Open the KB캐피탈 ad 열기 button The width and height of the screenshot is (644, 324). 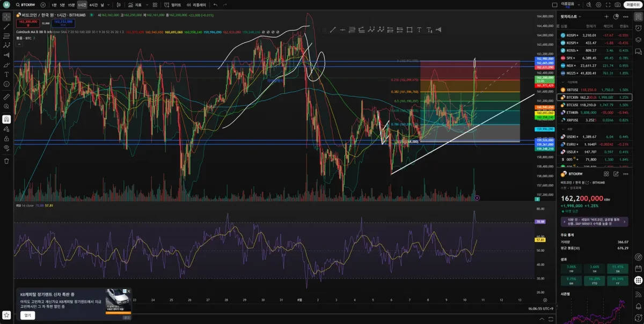27,315
